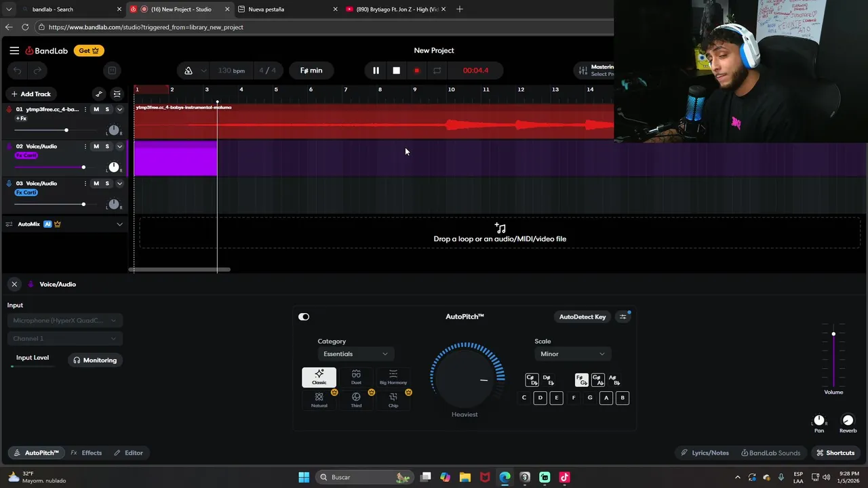Click the track height collapse icon
The height and width of the screenshot is (488, 868).
117,94
